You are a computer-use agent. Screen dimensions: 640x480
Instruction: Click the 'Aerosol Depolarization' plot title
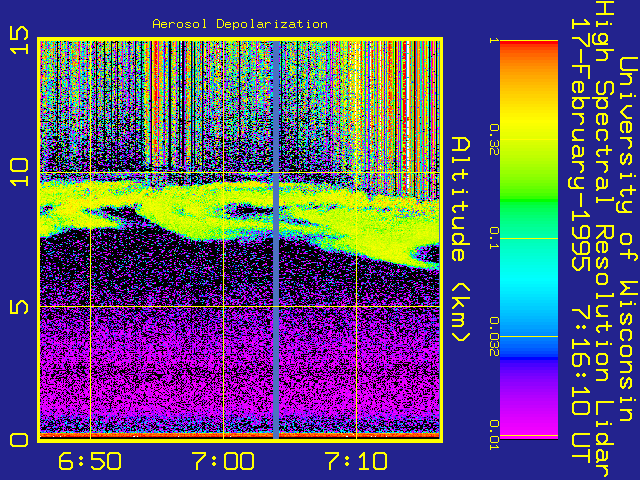coord(240,24)
